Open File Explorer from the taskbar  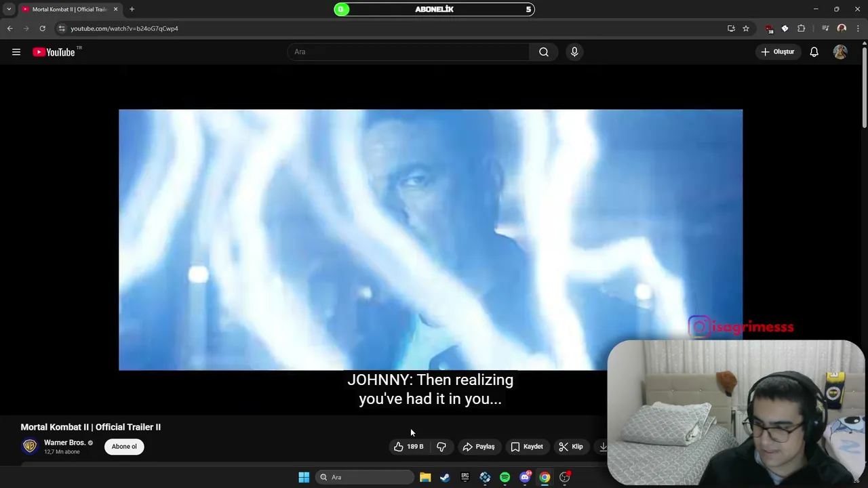[x=425, y=477]
